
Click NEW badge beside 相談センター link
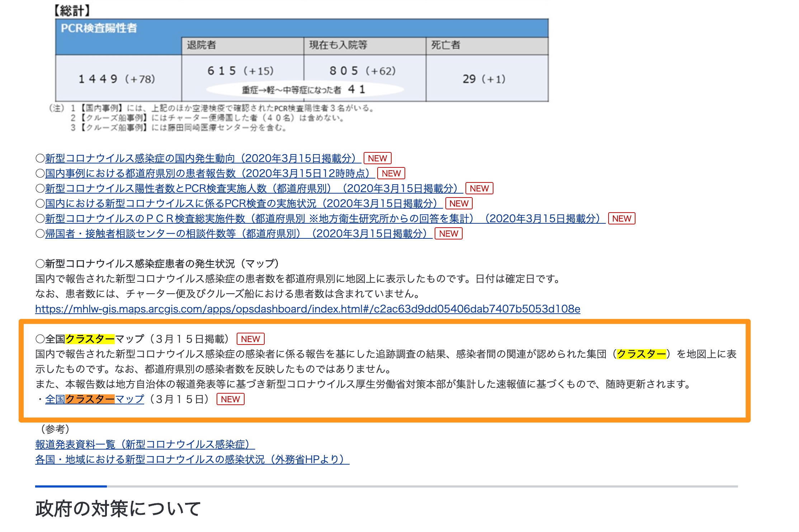tap(448, 234)
